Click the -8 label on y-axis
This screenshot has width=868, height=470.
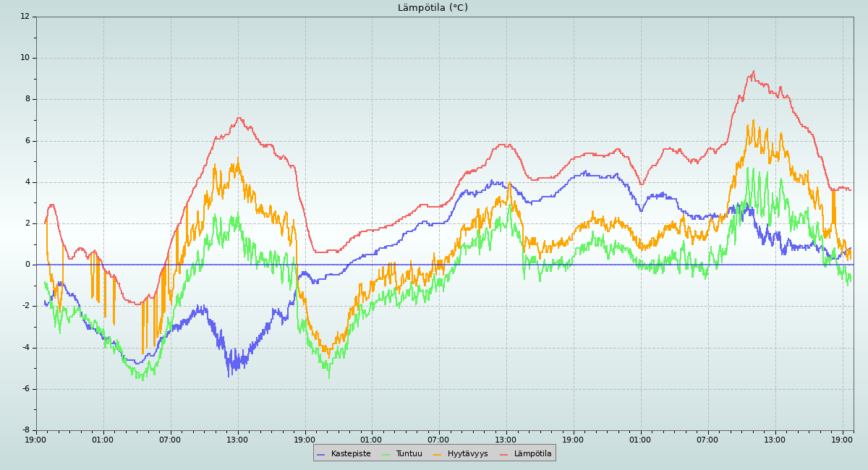26,430
